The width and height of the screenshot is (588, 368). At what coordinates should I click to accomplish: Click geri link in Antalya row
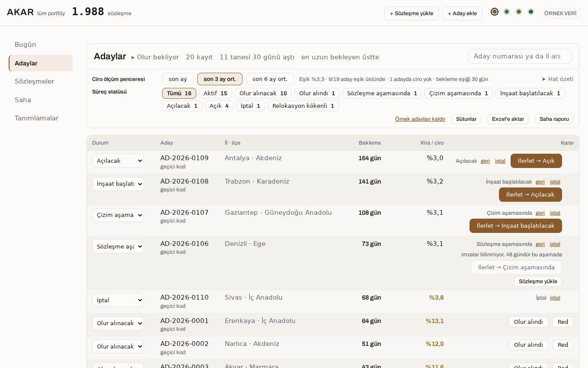[x=485, y=161]
